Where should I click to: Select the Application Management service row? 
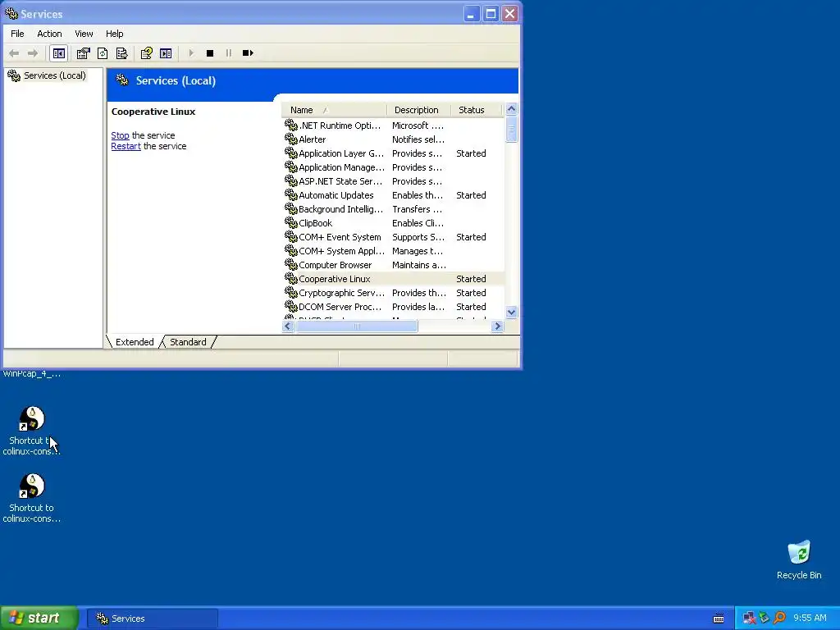point(393,167)
